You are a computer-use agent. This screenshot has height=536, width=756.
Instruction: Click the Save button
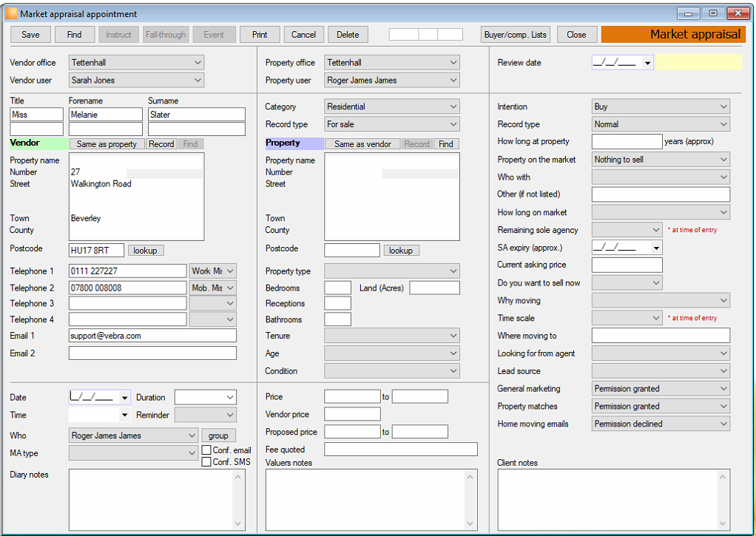pyautogui.click(x=31, y=35)
